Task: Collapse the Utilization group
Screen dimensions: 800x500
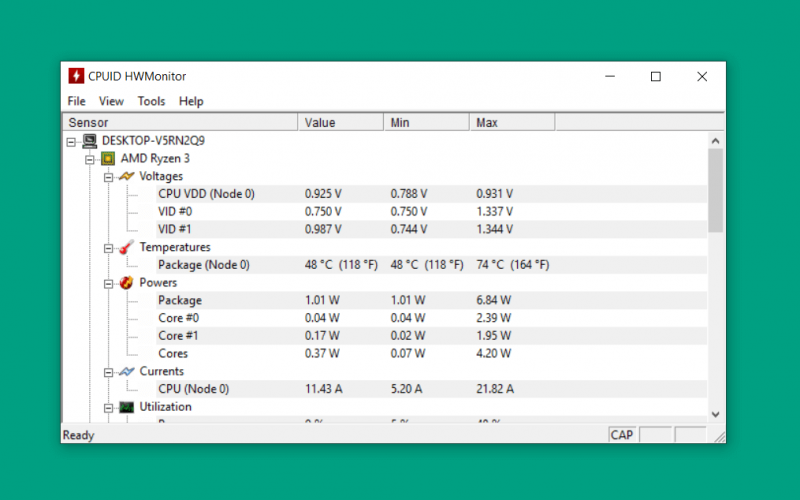Action: click(x=108, y=408)
